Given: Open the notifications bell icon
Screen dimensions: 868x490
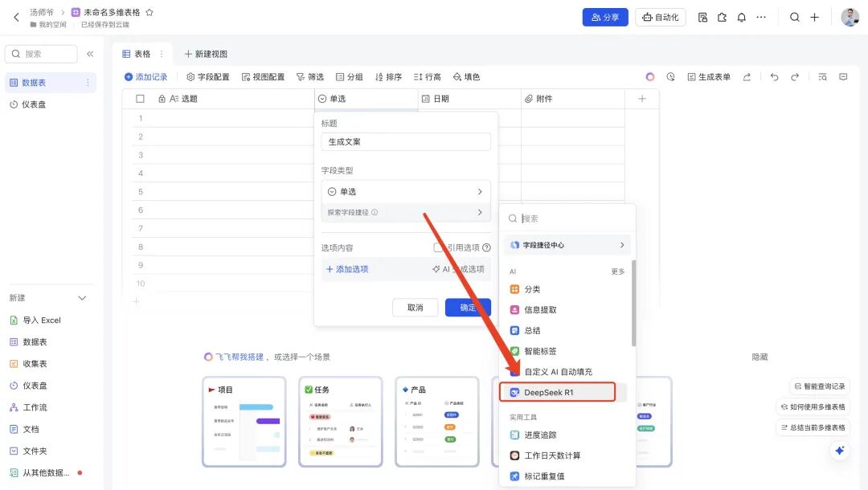Looking at the screenshot, I should click(741, 17).
